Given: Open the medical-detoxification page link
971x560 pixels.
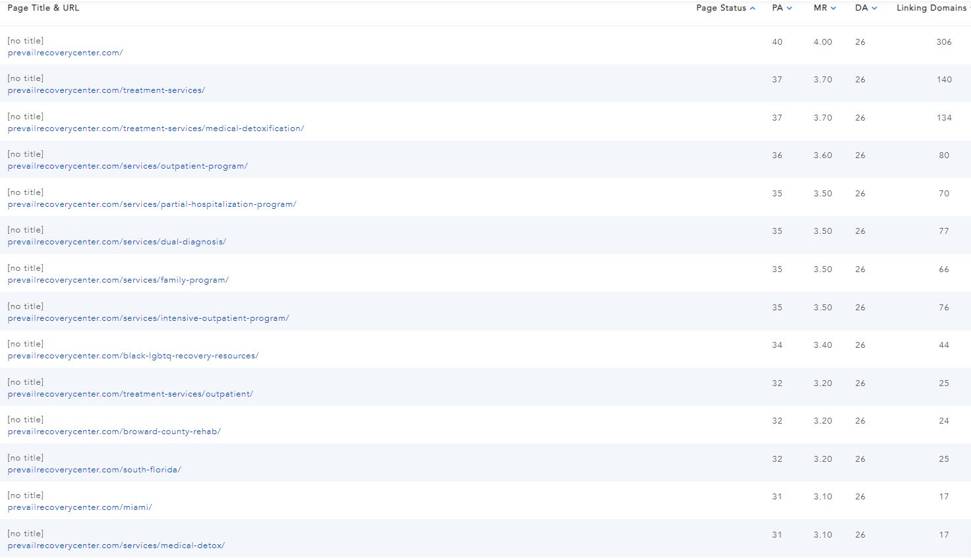Looking at the screenshot, I should (156, 128).
